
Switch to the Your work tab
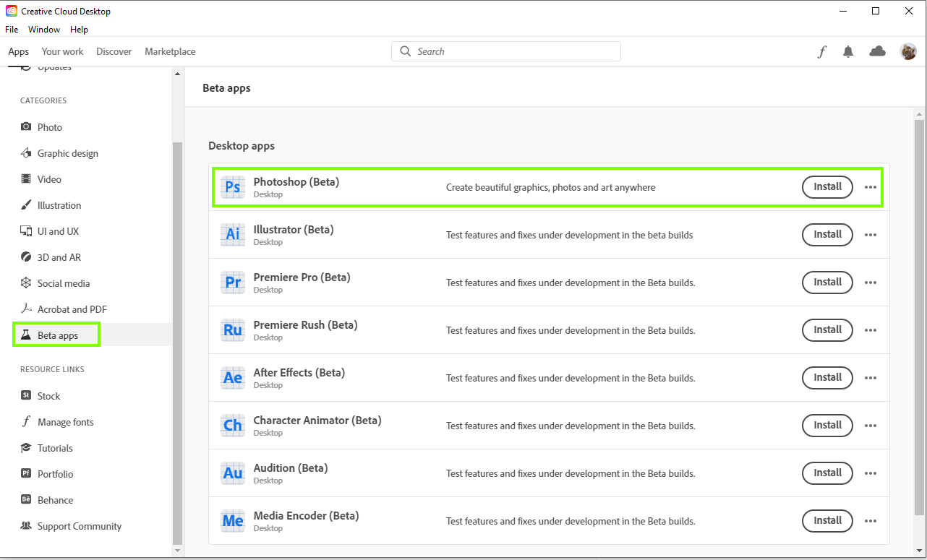[x=62, y=51]
